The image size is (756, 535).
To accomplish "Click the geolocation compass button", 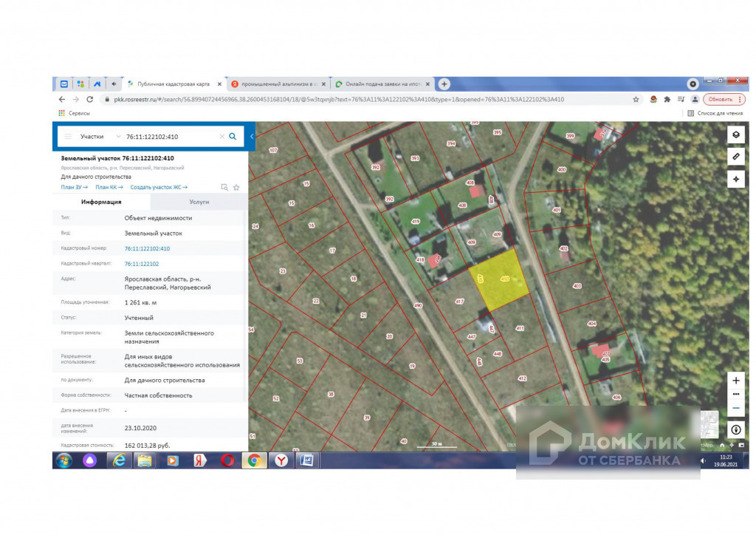I will (x=736, y=430).
